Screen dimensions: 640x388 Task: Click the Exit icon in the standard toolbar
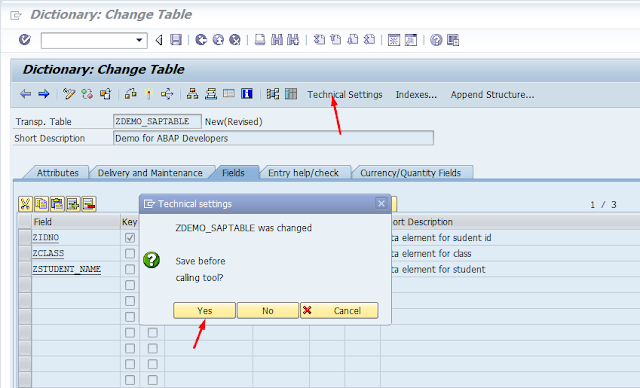tap(218, 40)
